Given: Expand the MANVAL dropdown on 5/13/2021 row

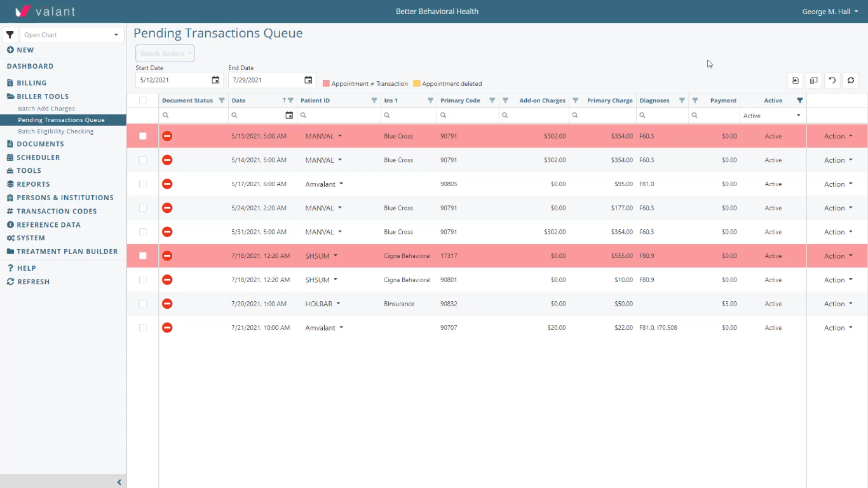Looking at the screenshot, I should click(x=340, y=136).
